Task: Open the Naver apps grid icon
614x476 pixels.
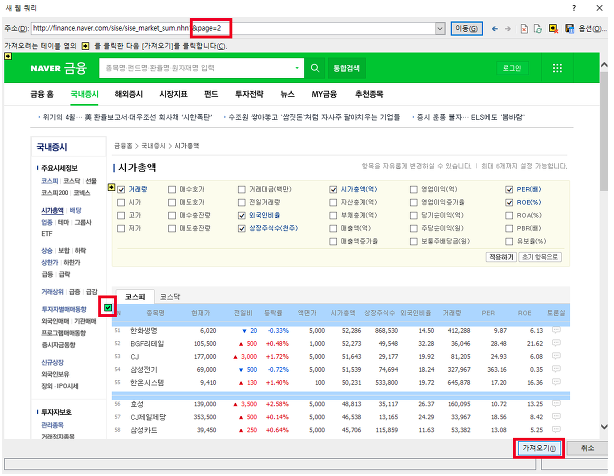Action: 557,68
